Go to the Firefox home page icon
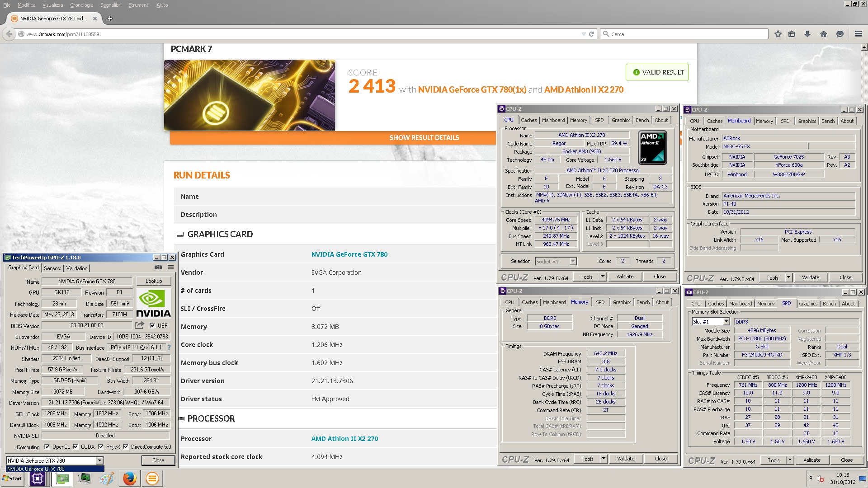Viewport: 868px width, 488px height. click(x=824, y=34)
